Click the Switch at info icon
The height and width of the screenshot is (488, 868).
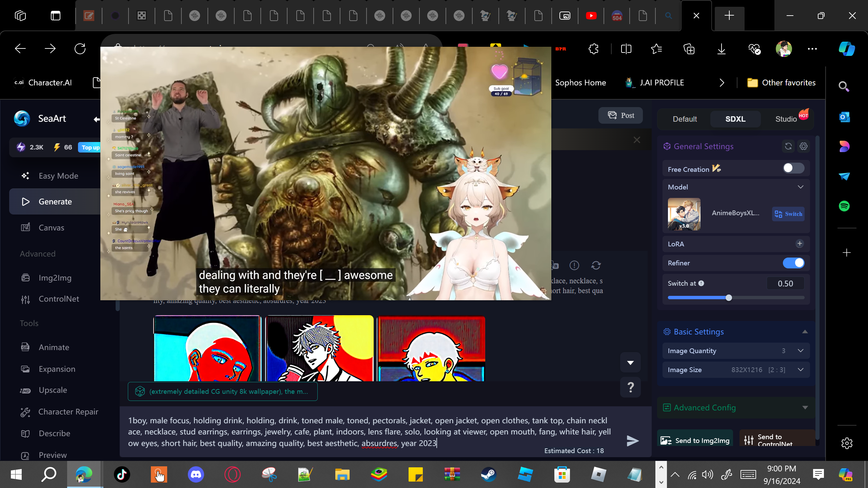click(701, 283)
